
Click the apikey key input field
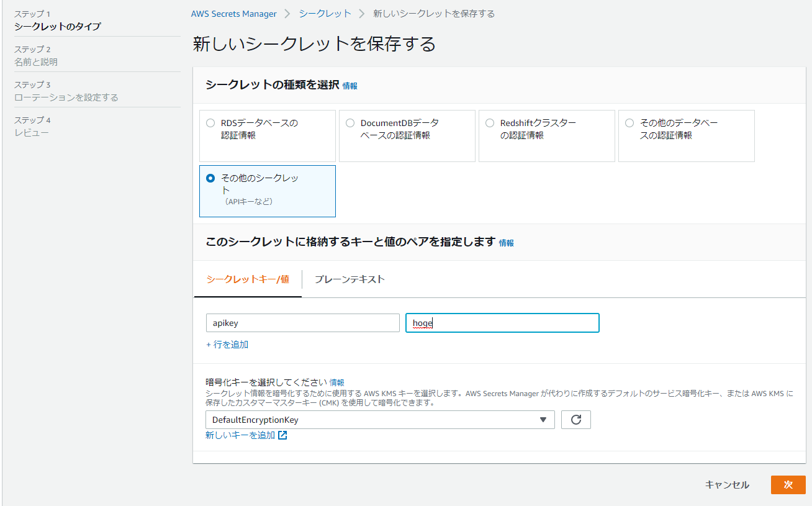[x=302, y=323]
